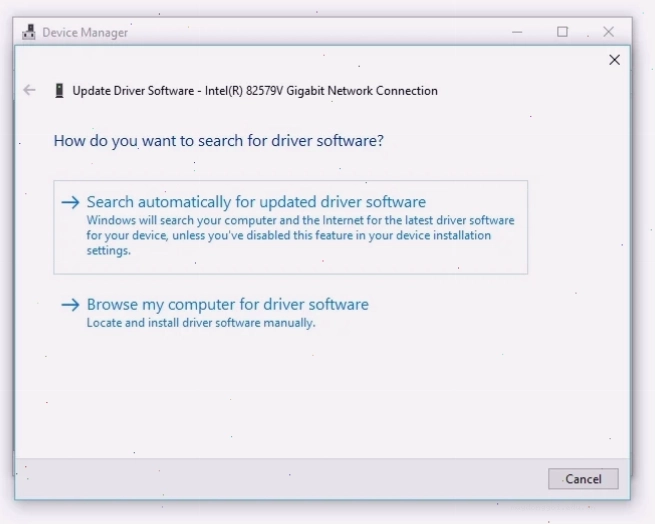Click the 'How do you want to search' heading
The image size is (655, 524).
tap(218, 141)
